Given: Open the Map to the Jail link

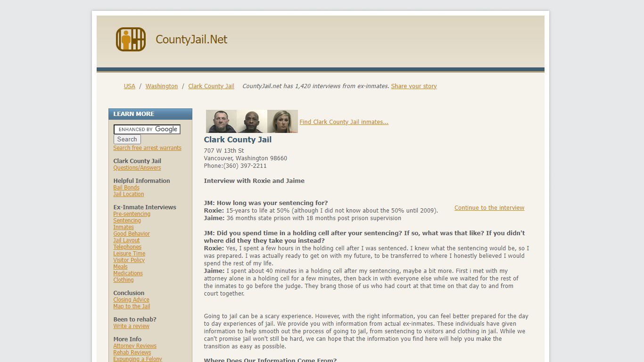Looking at the screenshot, I should (x=132, y=306).
